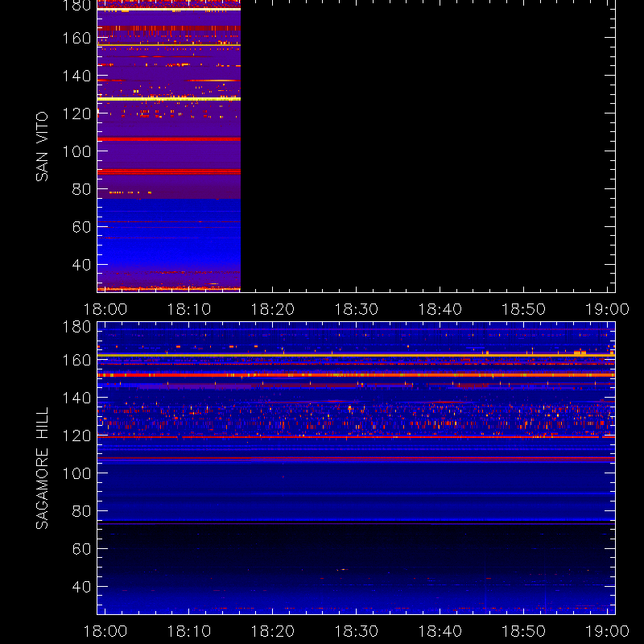The width and height of the screenshot is (644, 644).
Task: Select the 100 tick label on San Vito plot
Action: point(76,151)
